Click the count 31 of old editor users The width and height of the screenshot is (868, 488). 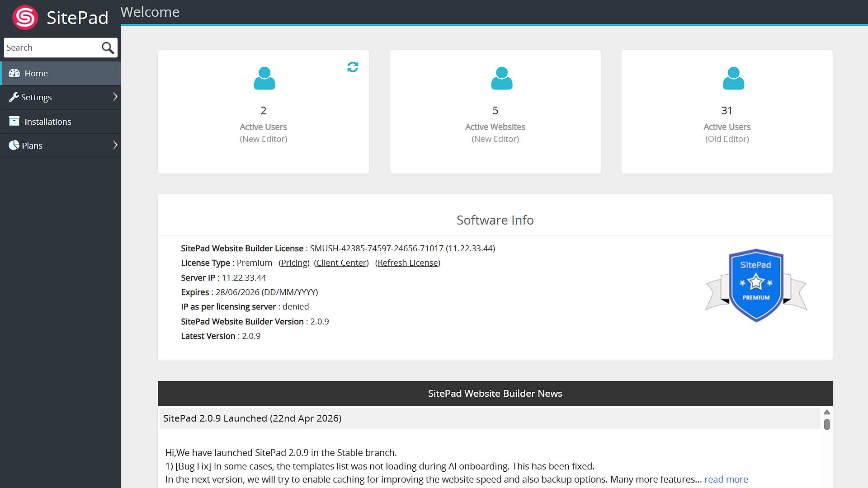(726, 111)
